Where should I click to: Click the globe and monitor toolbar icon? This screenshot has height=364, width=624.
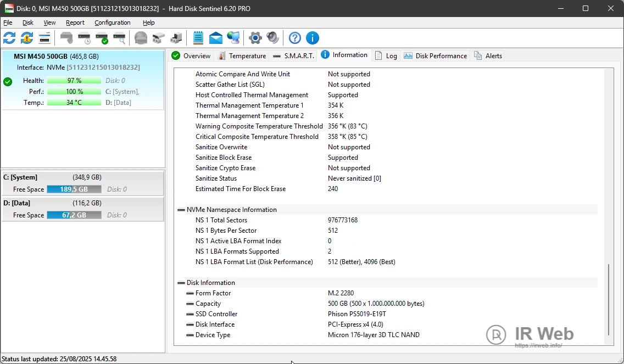pos(233,38)
